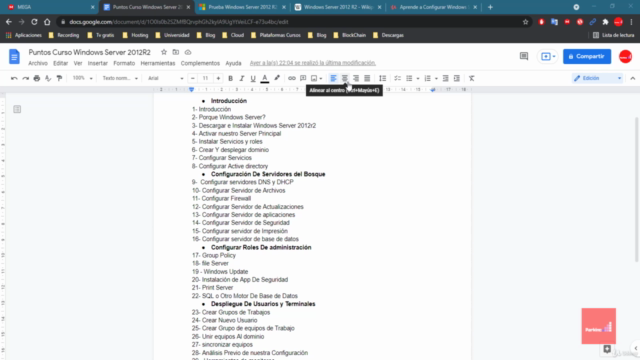The height and width of the screenshot is (360, 640).
Task: Toggle the bulleted list button
Action: [x=409, y=78]
